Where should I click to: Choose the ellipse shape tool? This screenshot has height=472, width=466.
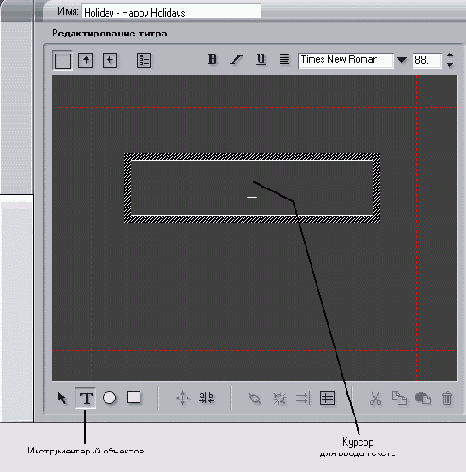(110, 398)
